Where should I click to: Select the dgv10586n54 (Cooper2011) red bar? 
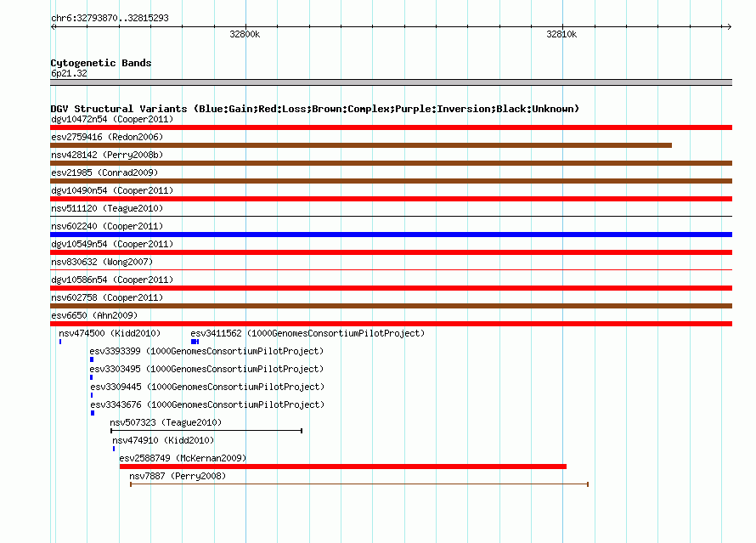pos(391,288)
